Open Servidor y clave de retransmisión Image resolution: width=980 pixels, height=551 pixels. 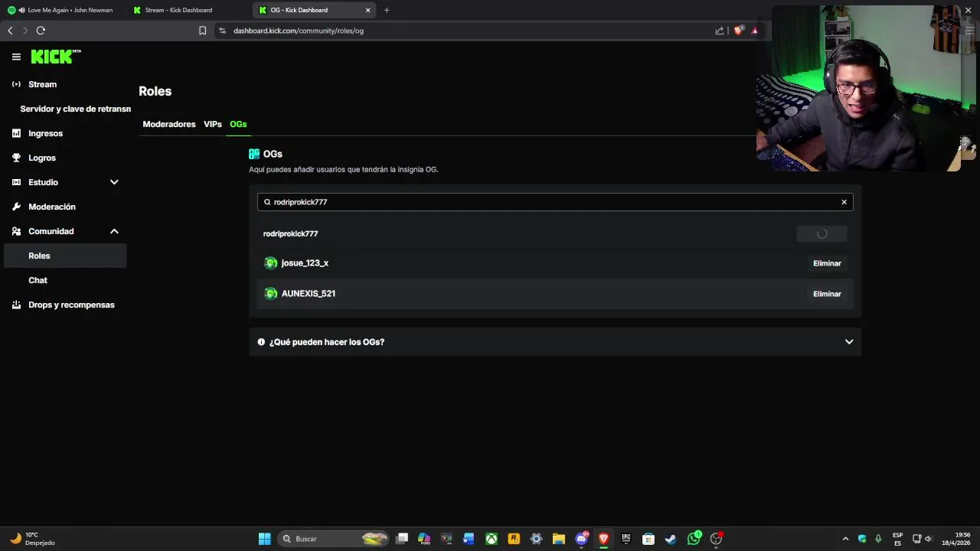[x=75, y=109]
